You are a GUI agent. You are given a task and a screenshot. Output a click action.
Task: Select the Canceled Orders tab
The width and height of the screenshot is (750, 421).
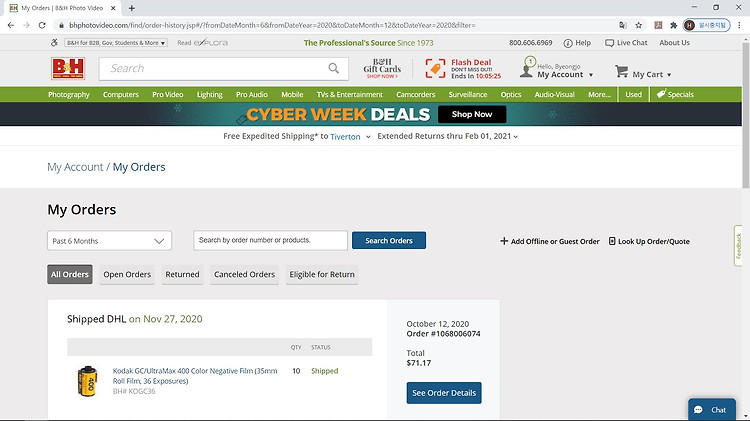[x=244, y=274]
